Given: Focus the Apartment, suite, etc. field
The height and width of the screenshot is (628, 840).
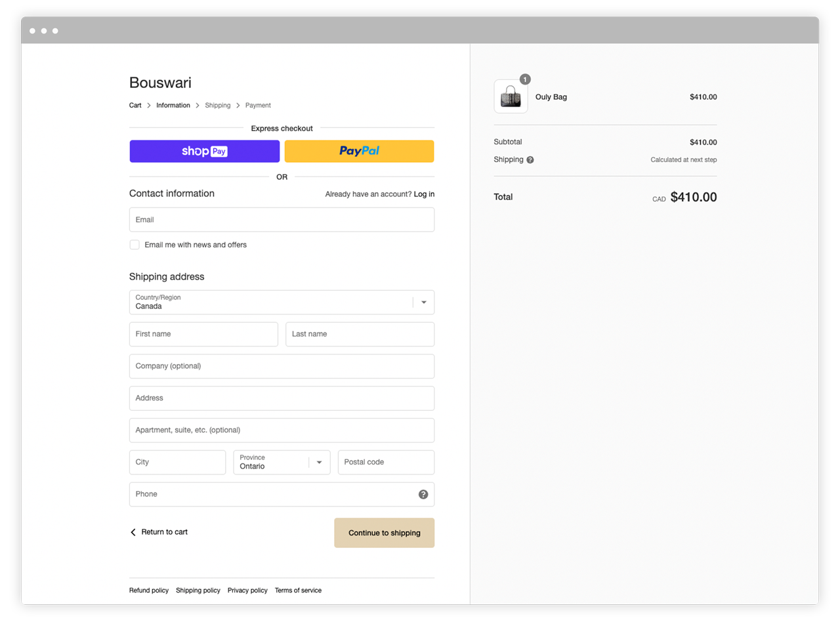Looking at the screenshot, I should pos(282,430).
